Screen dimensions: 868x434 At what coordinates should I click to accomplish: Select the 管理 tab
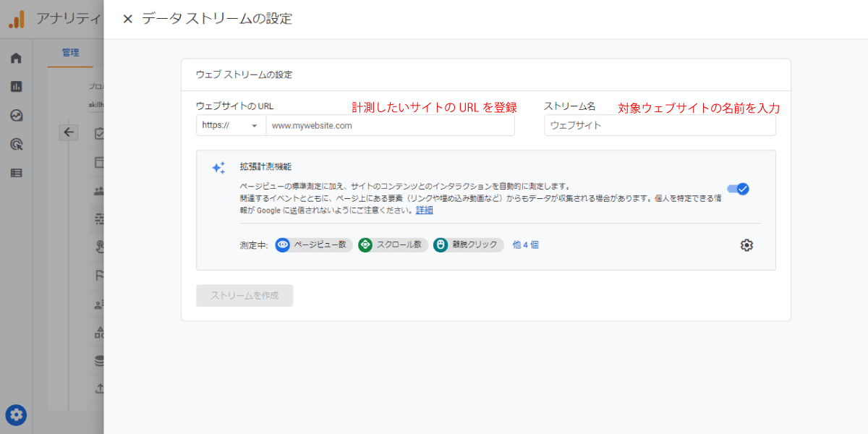pos(70,52)
